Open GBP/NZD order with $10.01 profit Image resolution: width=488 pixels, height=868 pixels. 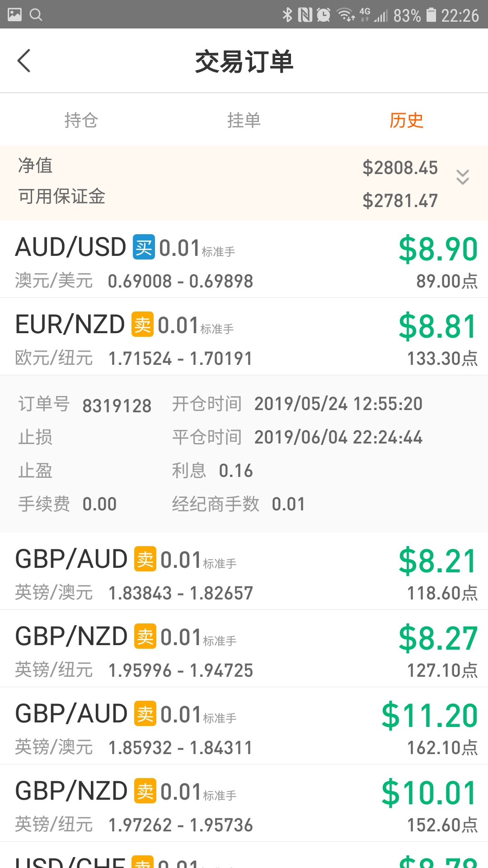[x=244, y=803]
